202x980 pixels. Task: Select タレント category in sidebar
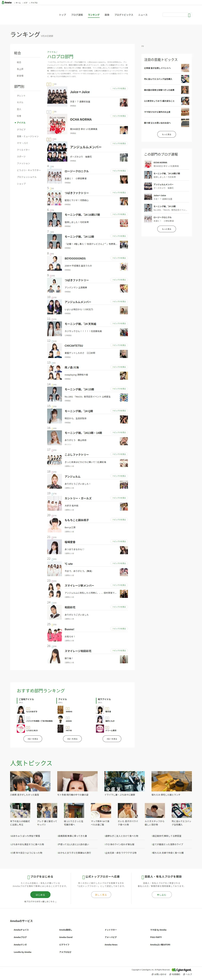(21, 95)
